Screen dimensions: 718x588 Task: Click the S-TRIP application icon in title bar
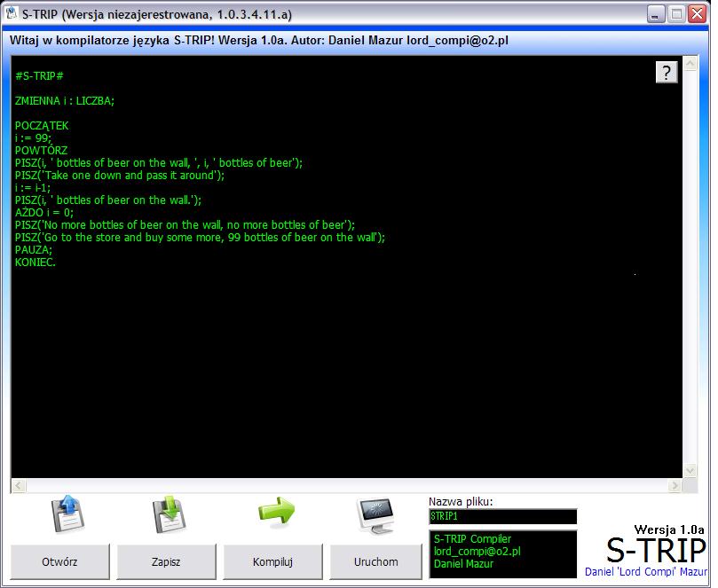tap(13, 14)
